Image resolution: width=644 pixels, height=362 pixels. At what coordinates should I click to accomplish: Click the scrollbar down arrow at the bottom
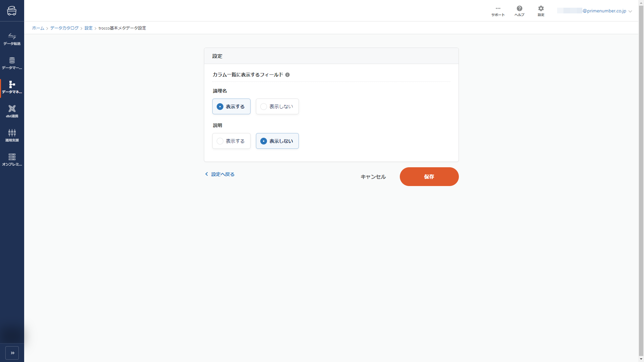pyautogui.click(x=641, y=359)
